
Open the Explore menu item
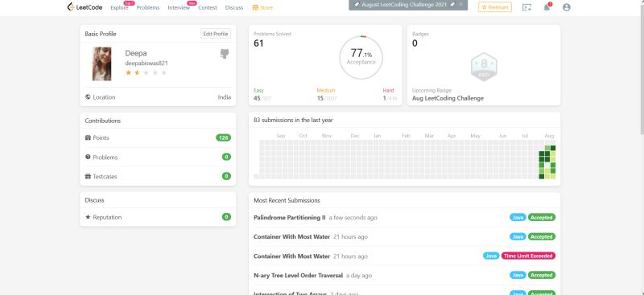pyautogui.click(x=119, y=7)
